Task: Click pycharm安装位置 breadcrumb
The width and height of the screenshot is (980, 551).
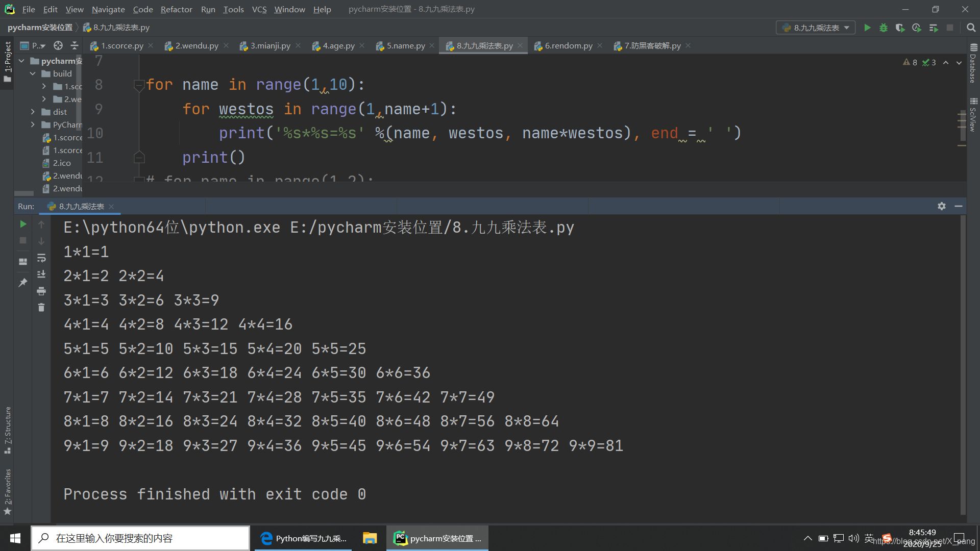Action: (x=40, y=28)
